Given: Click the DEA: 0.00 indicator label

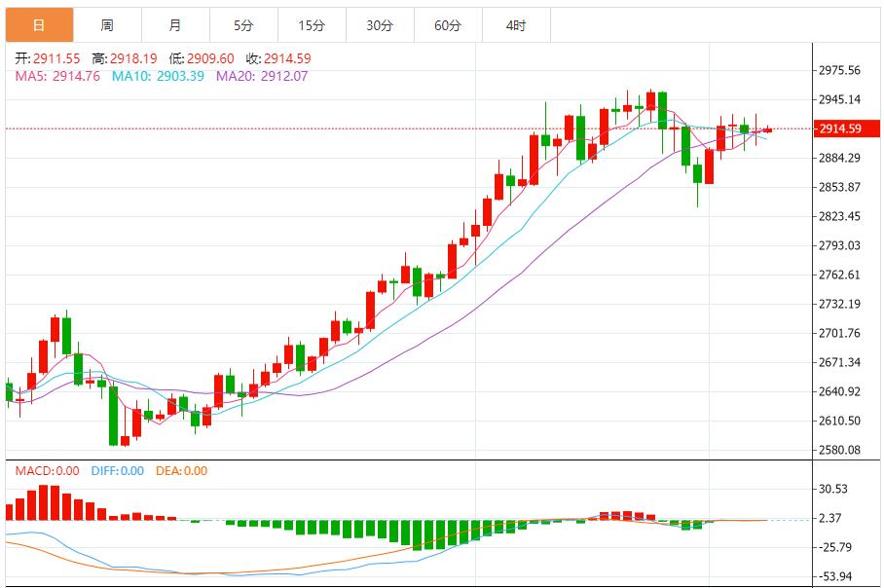Looking at the screenshot, I should click(x=180, y=471).
